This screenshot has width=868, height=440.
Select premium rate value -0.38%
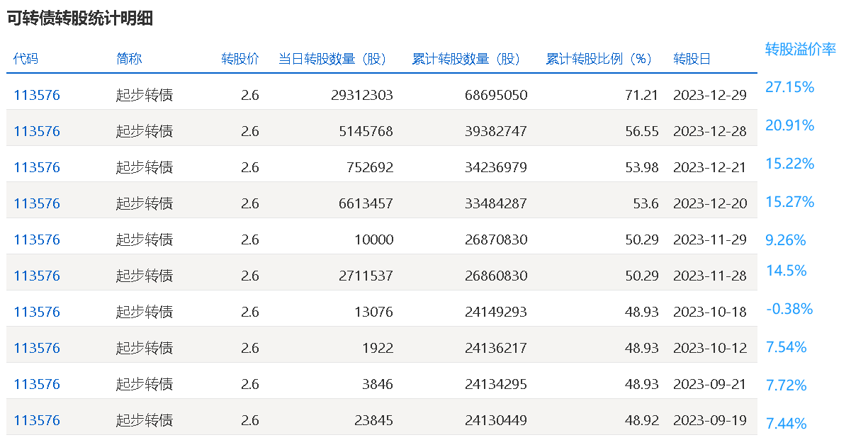789,309
